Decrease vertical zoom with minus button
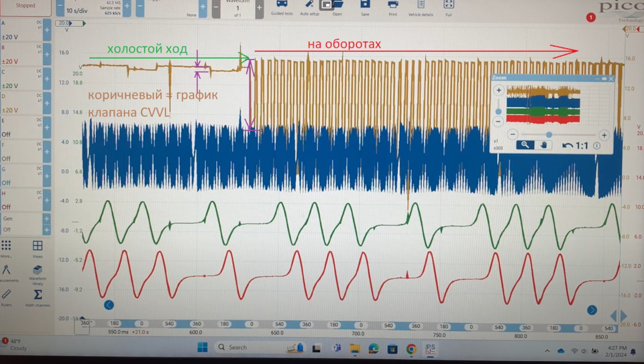This screenshot has height=364, width=644. [x=498, y=122]
